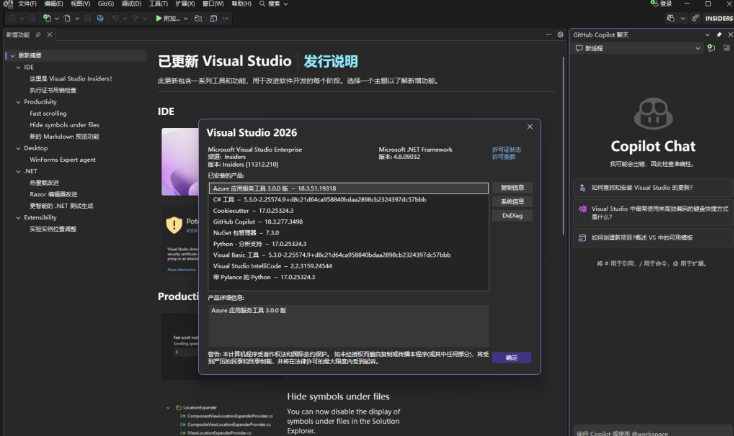Open the 调试(D) menu

tap(132, 4)
